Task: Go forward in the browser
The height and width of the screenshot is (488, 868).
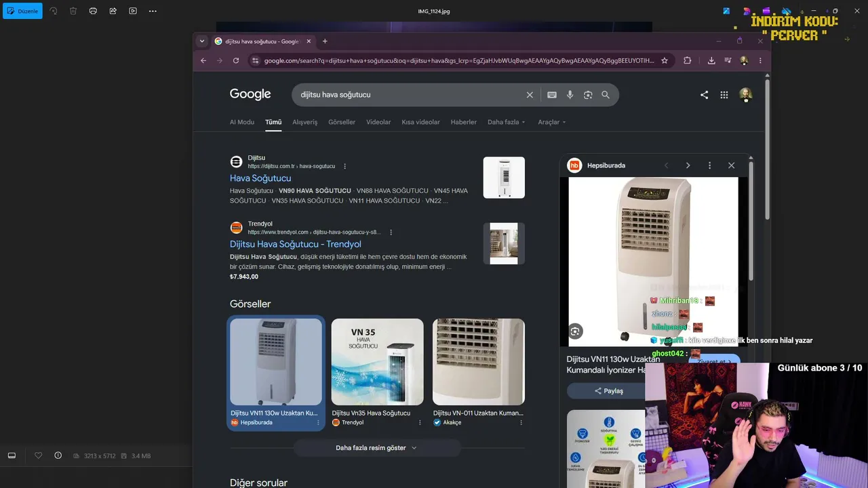Action: point(219,60)
